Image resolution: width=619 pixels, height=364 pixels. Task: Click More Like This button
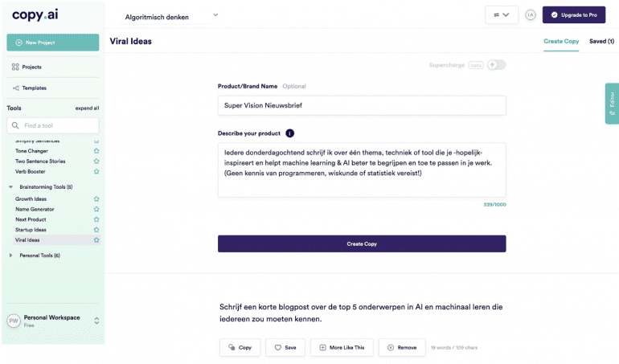click(x=342, y=347)
